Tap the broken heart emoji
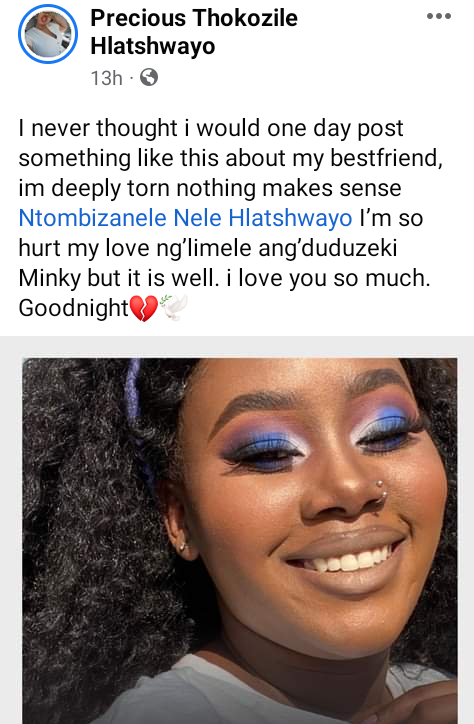The image size is (474, 724). tap(144, 308)
